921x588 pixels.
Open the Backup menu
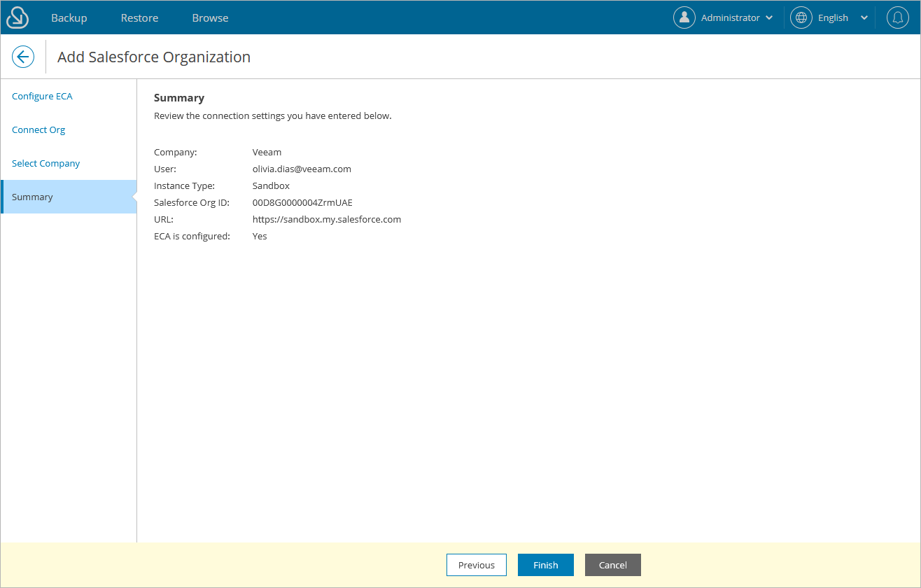point(69,17)
